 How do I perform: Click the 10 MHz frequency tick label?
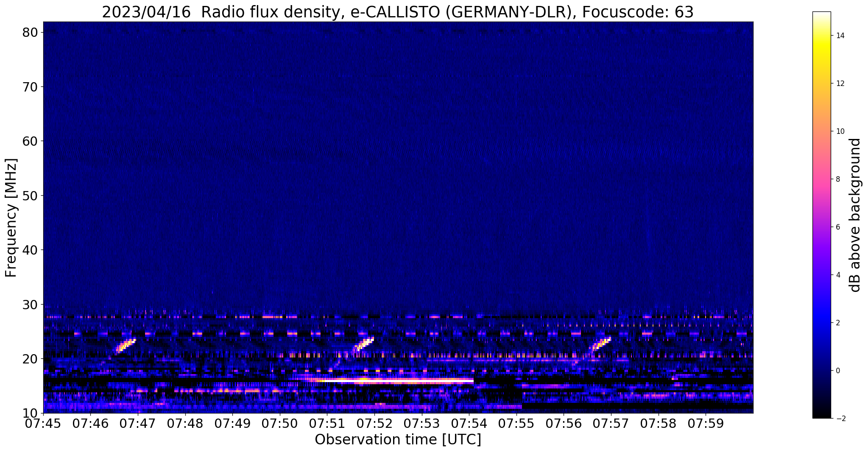pyautogui.click(x=31, y=413)
